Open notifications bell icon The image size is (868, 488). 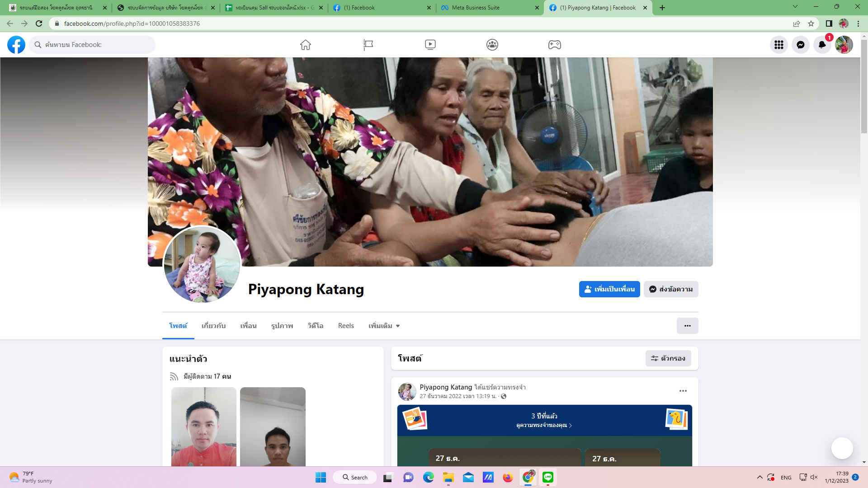point(822,45)
